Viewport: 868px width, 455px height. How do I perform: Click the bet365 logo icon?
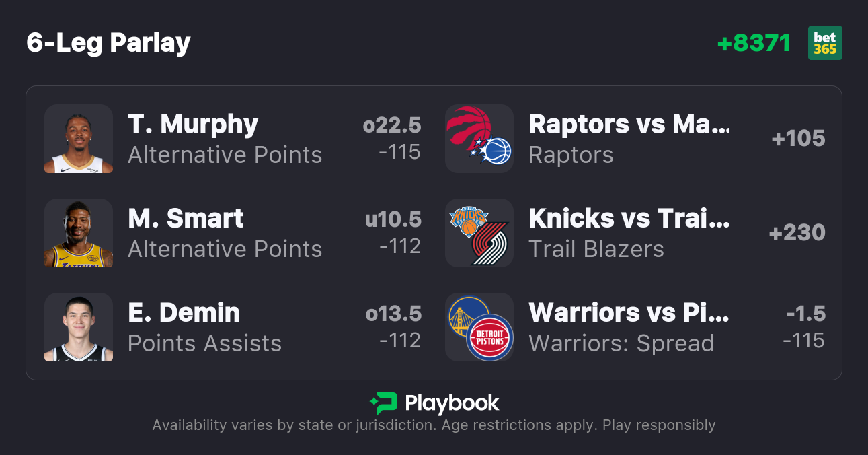[825, 43]
